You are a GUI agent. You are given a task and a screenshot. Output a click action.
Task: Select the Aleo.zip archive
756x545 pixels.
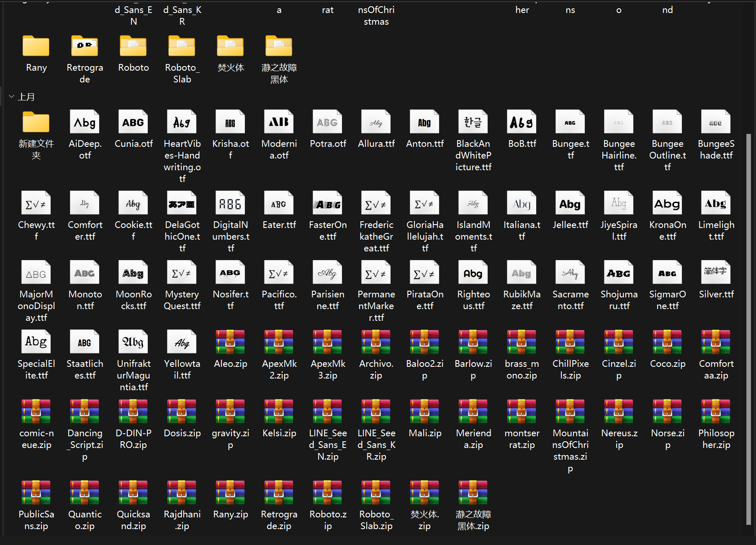tap(230, 342)
